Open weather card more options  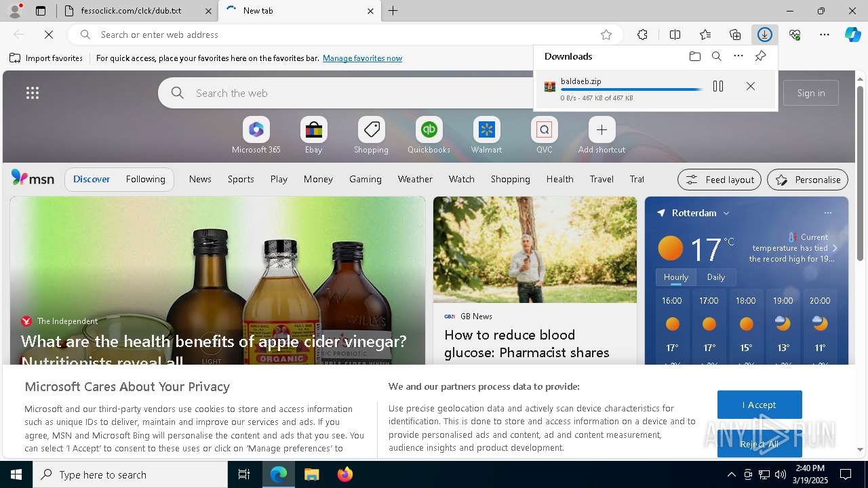pyautogui.click(x=827, y=213)
